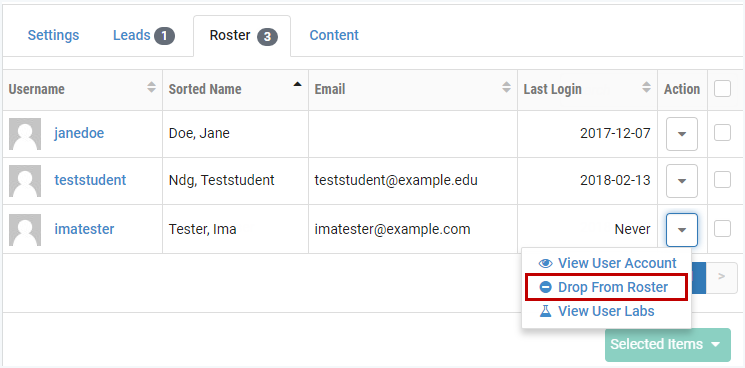Click the Action column header
The image size is (745, 368).
click(682, 90)
